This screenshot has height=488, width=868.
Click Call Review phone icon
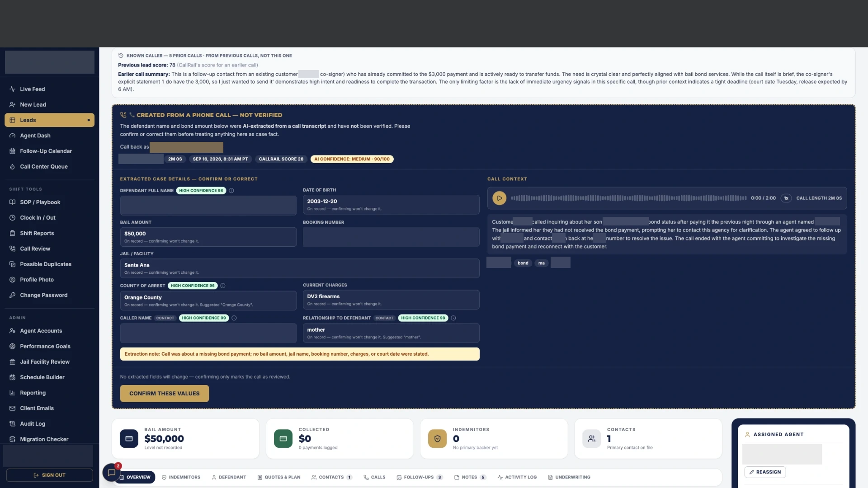pos(12,249)
